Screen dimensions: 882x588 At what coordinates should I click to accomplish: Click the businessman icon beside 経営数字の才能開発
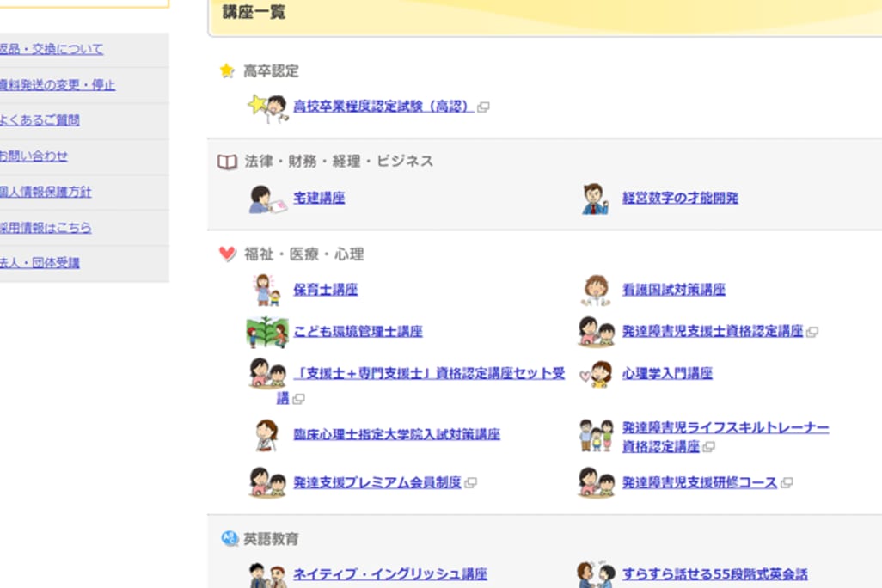595,199
